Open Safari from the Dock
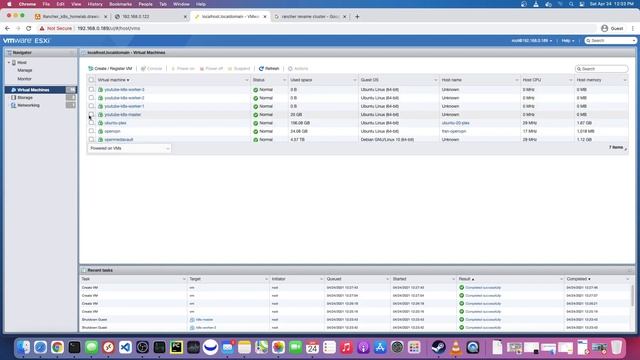The height and width of the screenshot is (360, 640). pos(40,347)
